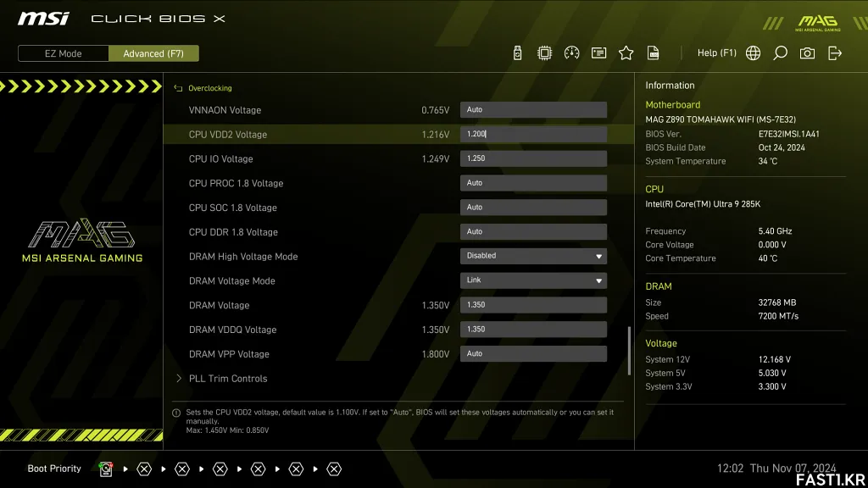Open the Favorites star icon
This screenshot has width=868, height=488.
coord(626,53)
